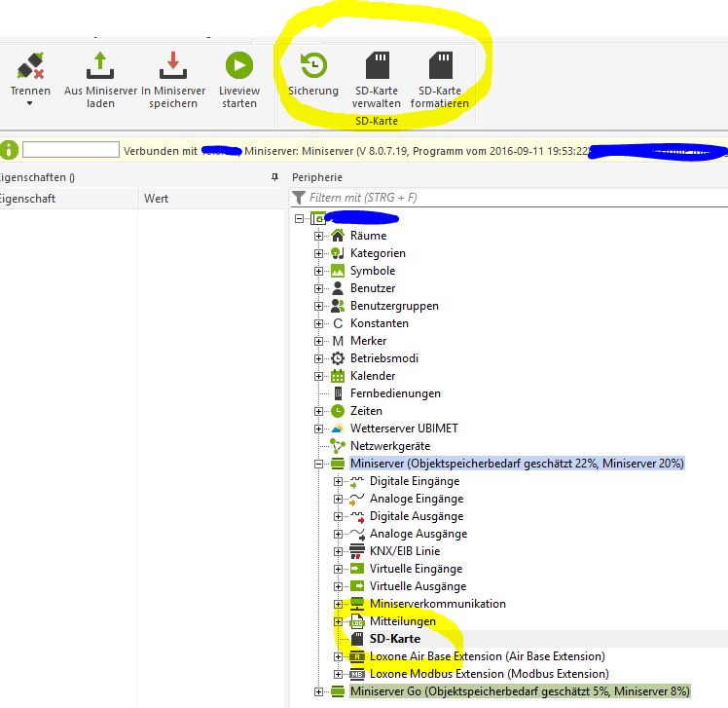Expand the Räume tree node
728x708 pixels.
(x=318, y=236)
